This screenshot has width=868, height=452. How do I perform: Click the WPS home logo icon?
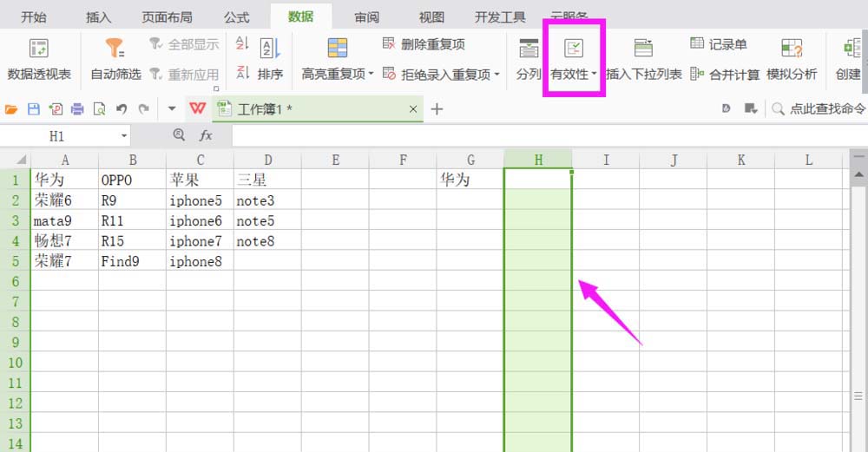tap(198, 108)
